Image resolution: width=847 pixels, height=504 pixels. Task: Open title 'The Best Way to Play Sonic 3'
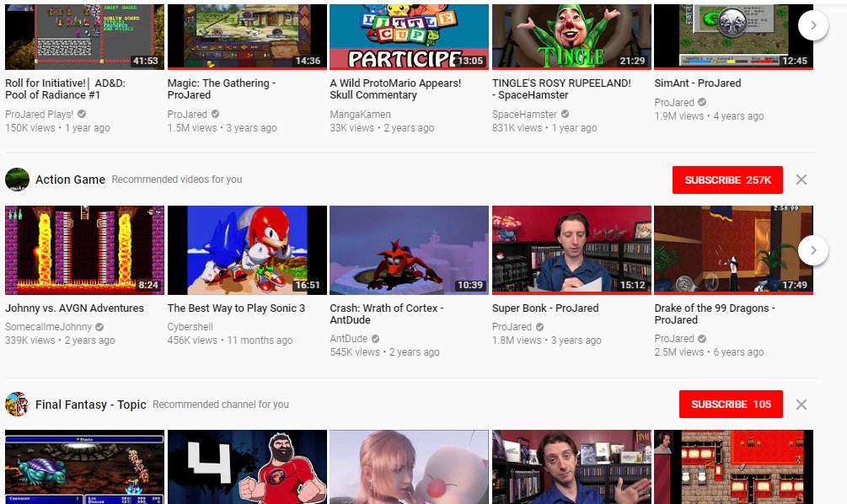click(236, 308)
